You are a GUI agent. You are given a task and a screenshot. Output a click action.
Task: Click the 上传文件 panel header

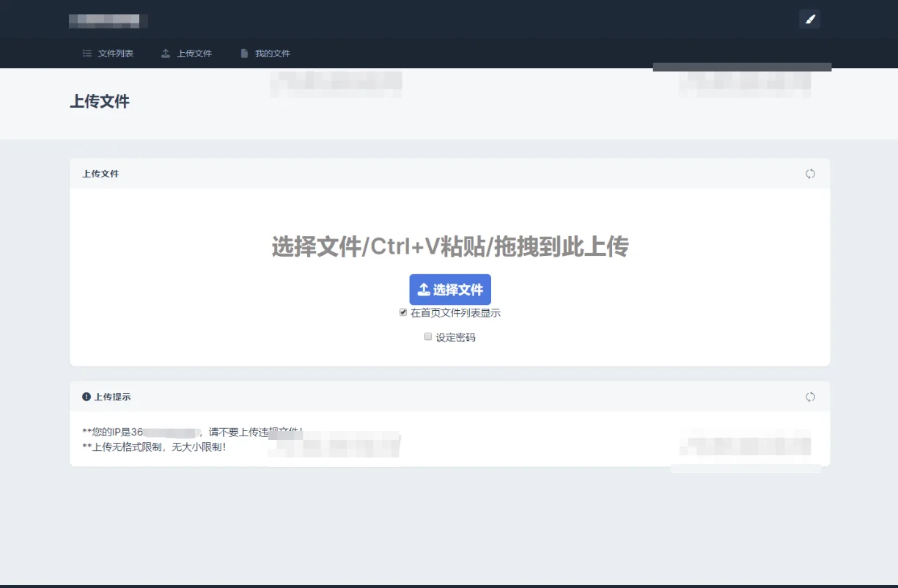tap(100, 174)
